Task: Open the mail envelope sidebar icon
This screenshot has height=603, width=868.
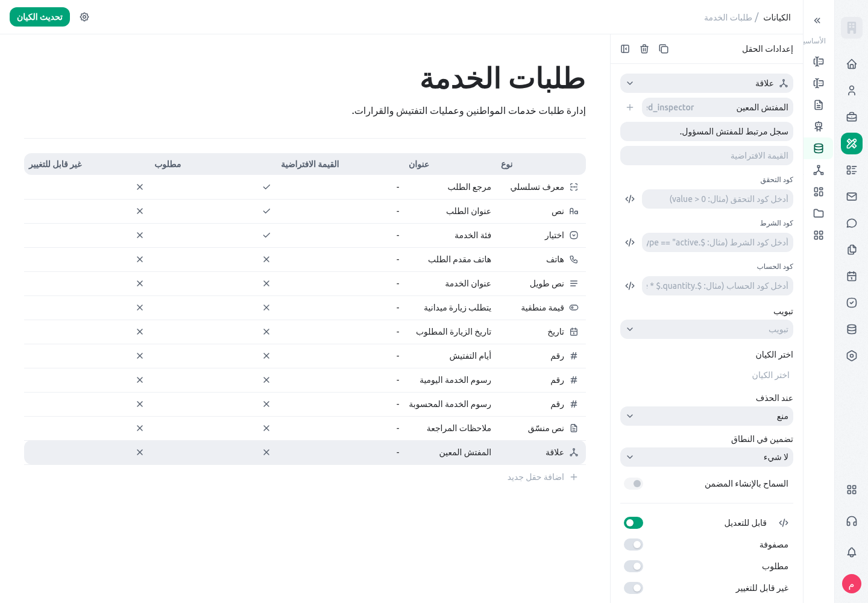Action: (x=852, y=197)
